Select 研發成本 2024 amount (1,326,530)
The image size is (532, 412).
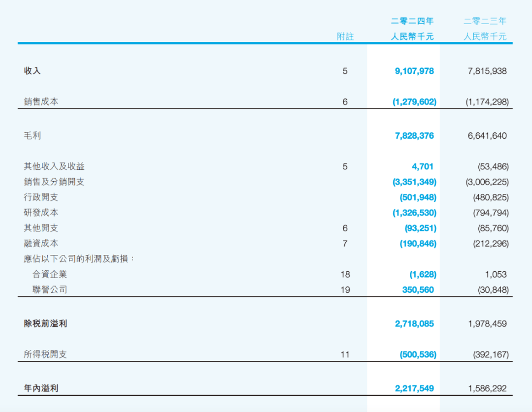pyautogui.click(x=414, y=213)
